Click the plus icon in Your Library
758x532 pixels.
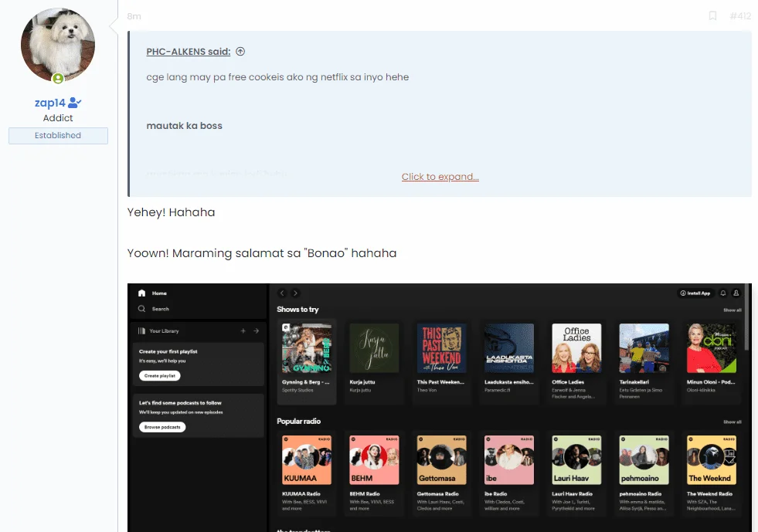click(243, 331)
